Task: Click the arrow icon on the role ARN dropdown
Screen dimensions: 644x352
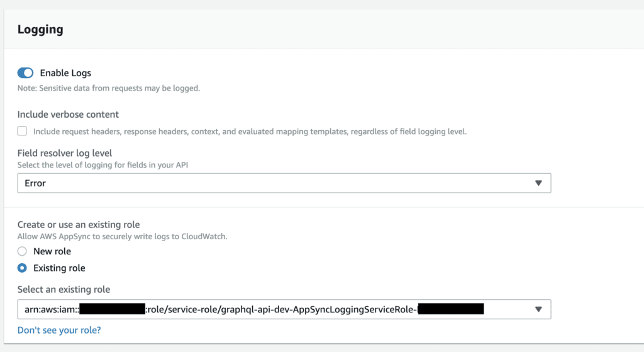Action: click(538, 309)
